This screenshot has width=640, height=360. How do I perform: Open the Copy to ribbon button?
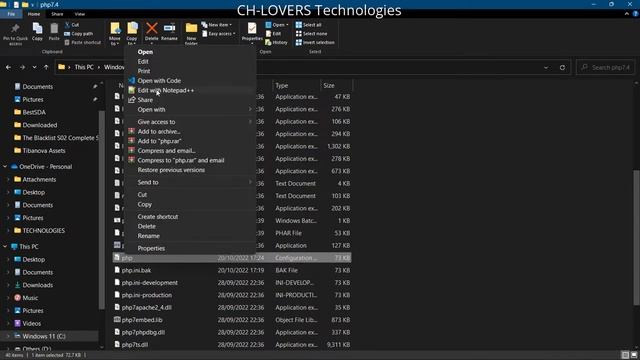click(132, 33)
